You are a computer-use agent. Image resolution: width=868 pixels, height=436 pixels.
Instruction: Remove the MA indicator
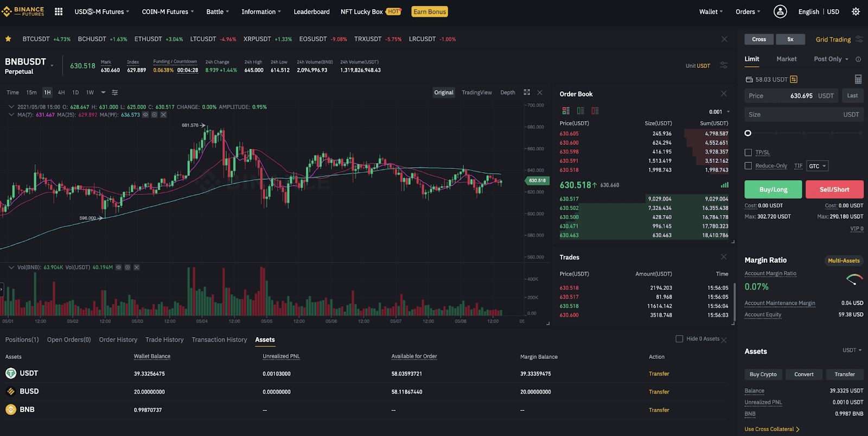pyautogui.click(x=163, y=115)
